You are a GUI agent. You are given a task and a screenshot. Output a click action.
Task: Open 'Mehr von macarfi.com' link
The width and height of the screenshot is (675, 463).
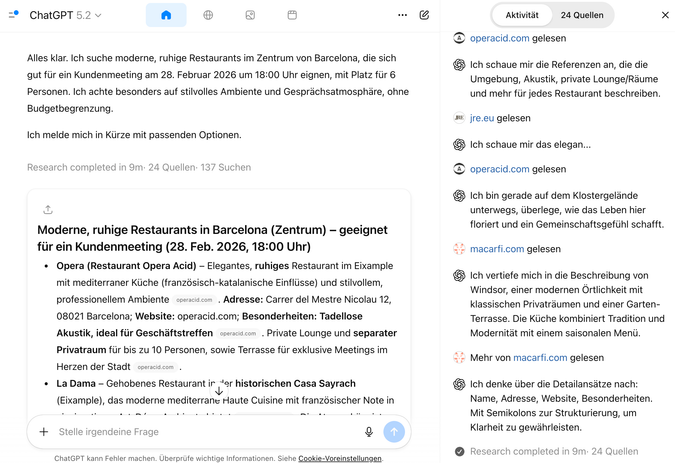pyautogui.click(x=540, y=358)
